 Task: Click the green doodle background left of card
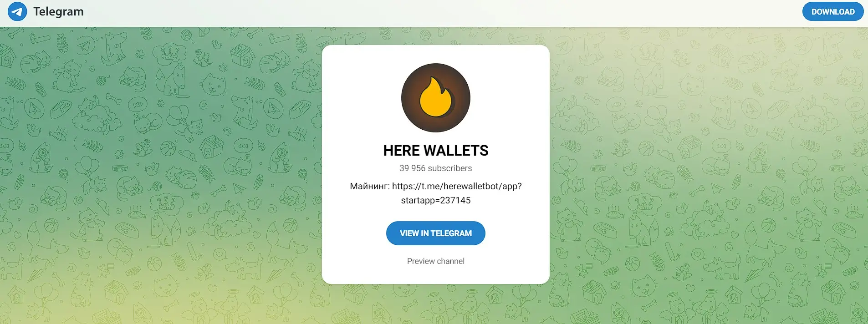coord(159,173)
